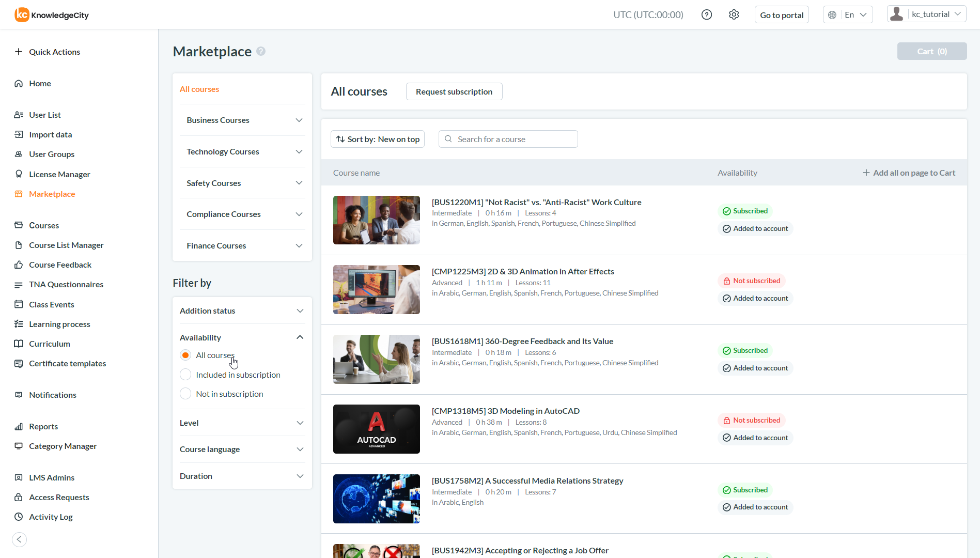980x558 pixels.
Task: Click the search magnifier icon
Action: 448,139
